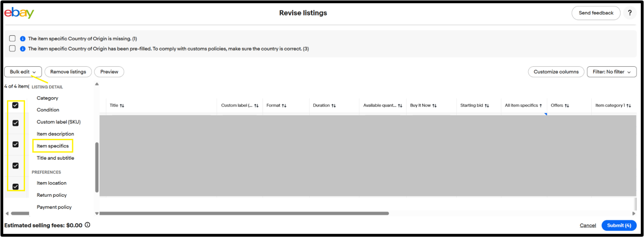Open the Filter: No filter dropdown
This screenshot has height=237, width=644.
pos(611,72)
